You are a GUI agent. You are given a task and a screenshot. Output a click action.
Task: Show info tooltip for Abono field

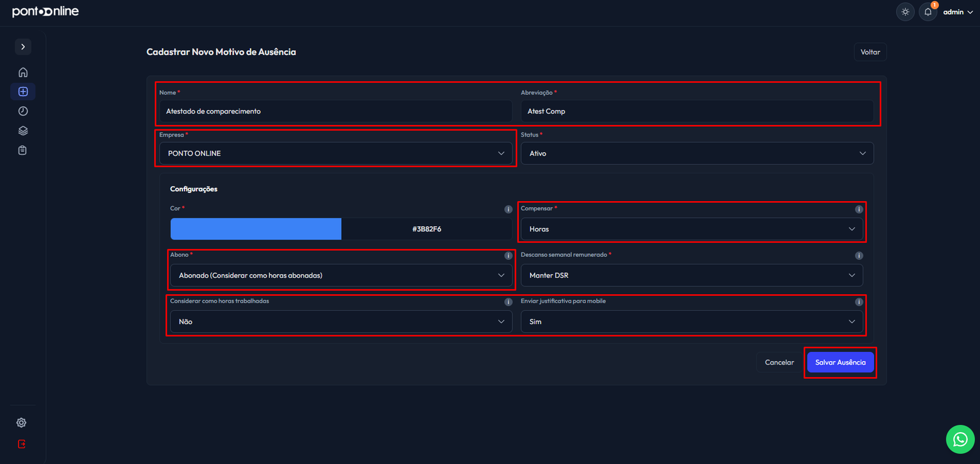click(x=508, y=256)
